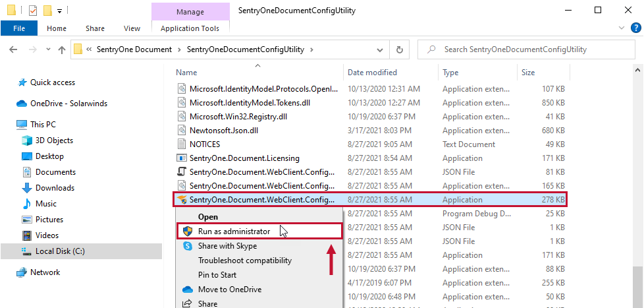Image resolution: width=644 pixels, height=308 pixels.
Task: Click the Back navigation arrow
Action: click(x=13, y=49)
